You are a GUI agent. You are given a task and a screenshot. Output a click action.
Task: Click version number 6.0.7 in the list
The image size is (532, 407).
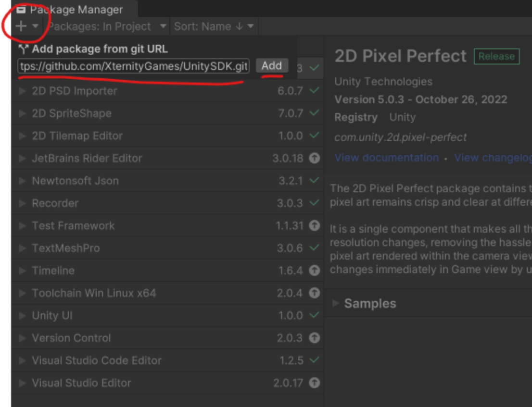click(290, 91)
